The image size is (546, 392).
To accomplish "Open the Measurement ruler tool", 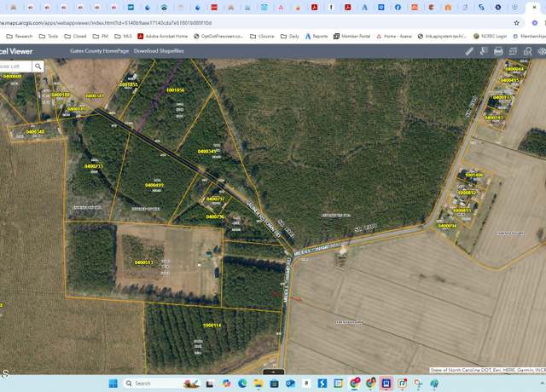I will pos(469,51).
